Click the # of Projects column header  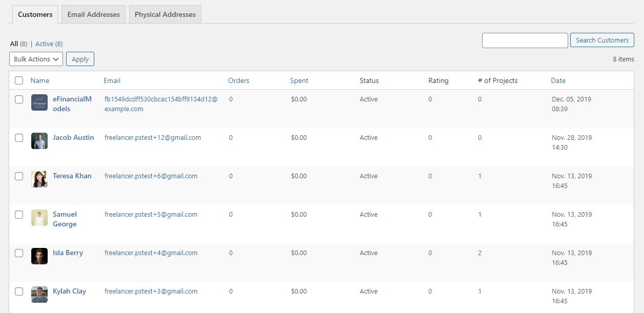coord(497,80)
